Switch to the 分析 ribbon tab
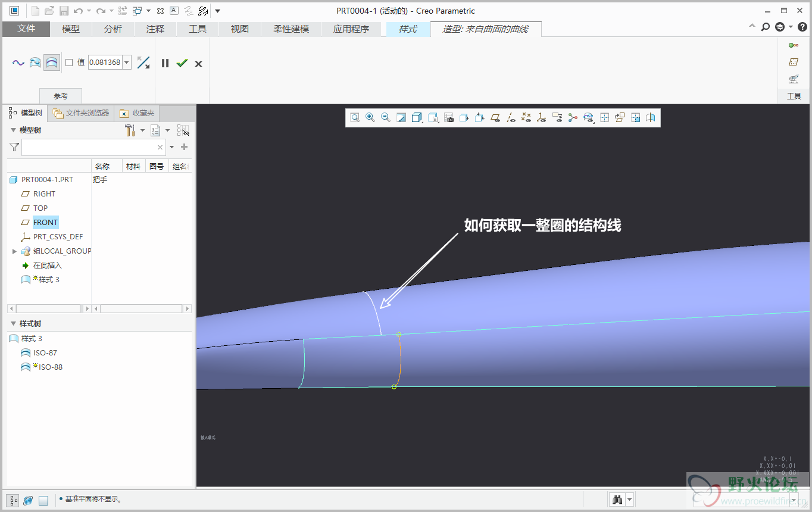The image size is (812, 512). (113, 29)
